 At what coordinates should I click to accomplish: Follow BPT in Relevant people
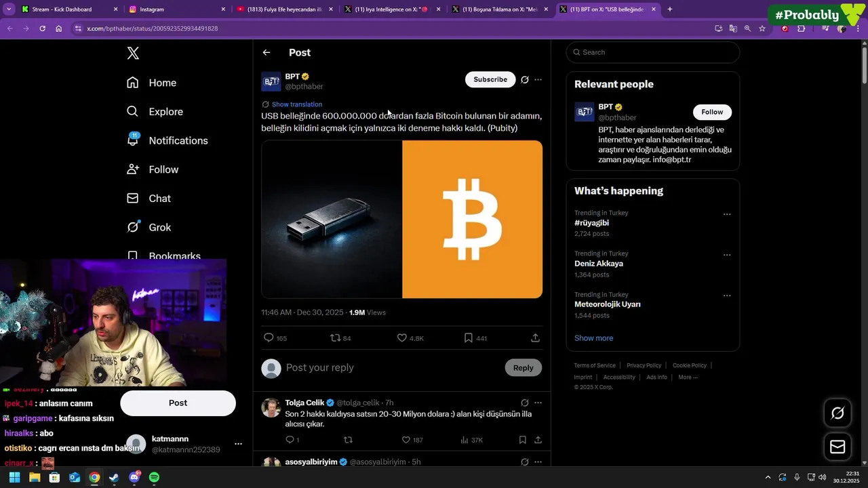tap(712, 112)
